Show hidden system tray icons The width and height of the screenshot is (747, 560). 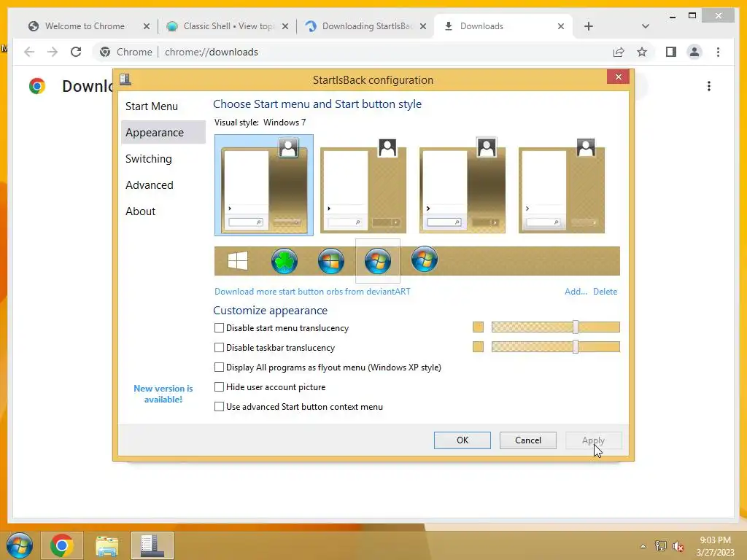(643, 546)
